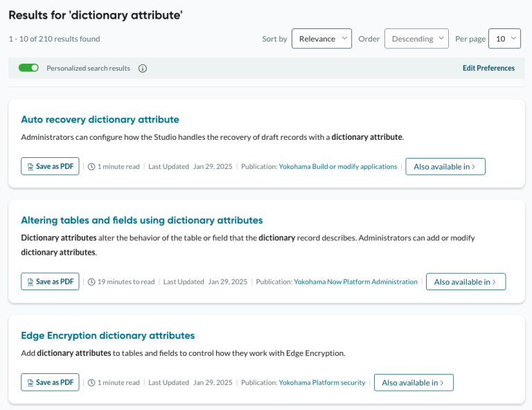
Task: Toggle Personalized search results switch
Action: 28,68
